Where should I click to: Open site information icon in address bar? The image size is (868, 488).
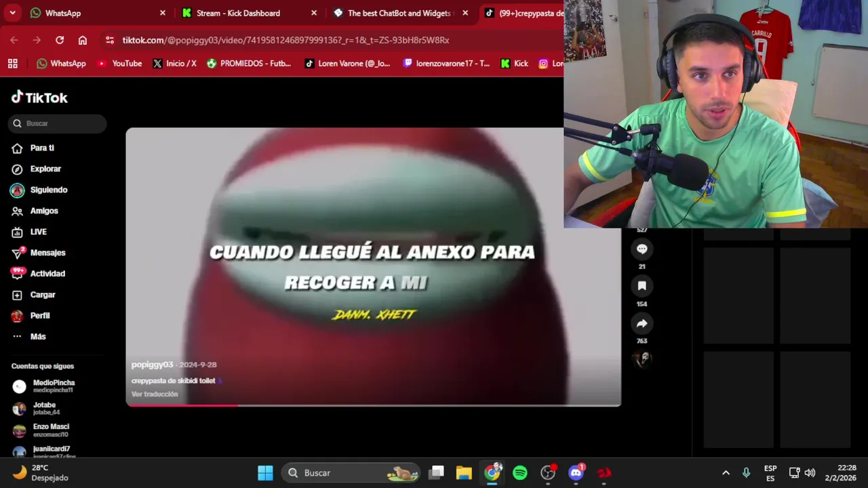pyautogui.click(x=110, y=40)
